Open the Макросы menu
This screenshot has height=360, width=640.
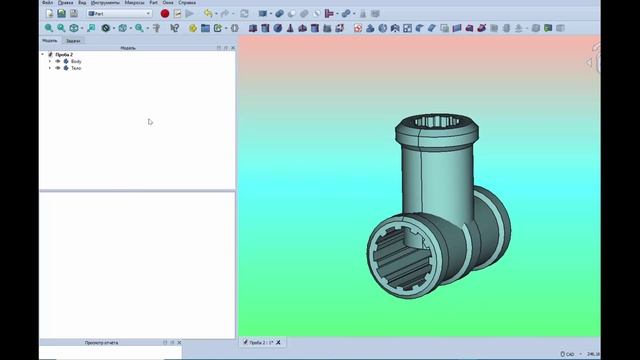click(x=134, y=2)
